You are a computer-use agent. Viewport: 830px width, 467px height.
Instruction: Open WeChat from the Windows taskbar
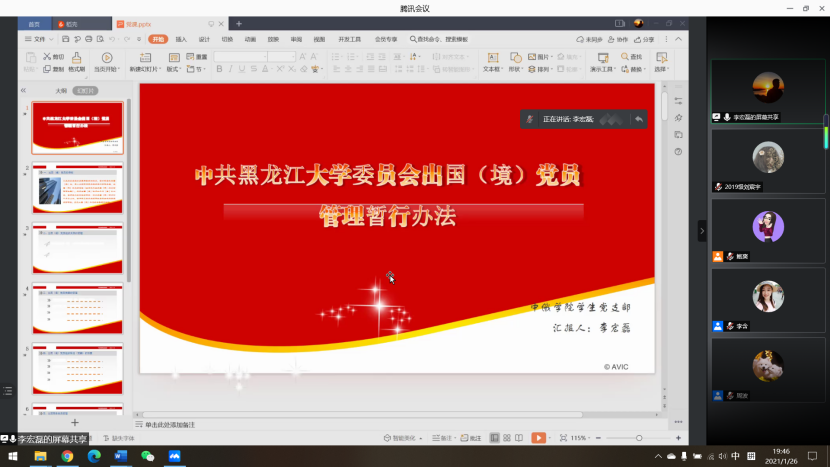click(148, 456)
